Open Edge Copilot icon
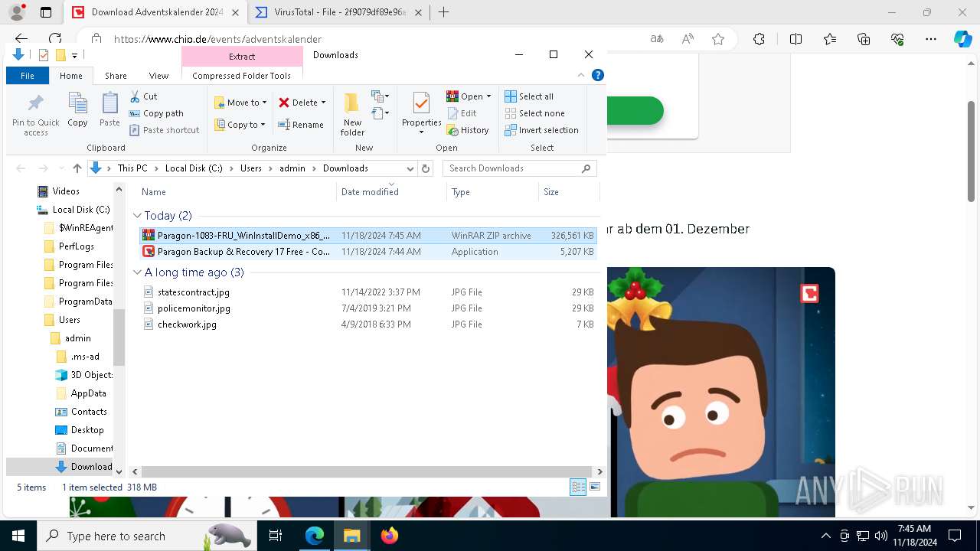980x551 pixels. coord(962,39)
